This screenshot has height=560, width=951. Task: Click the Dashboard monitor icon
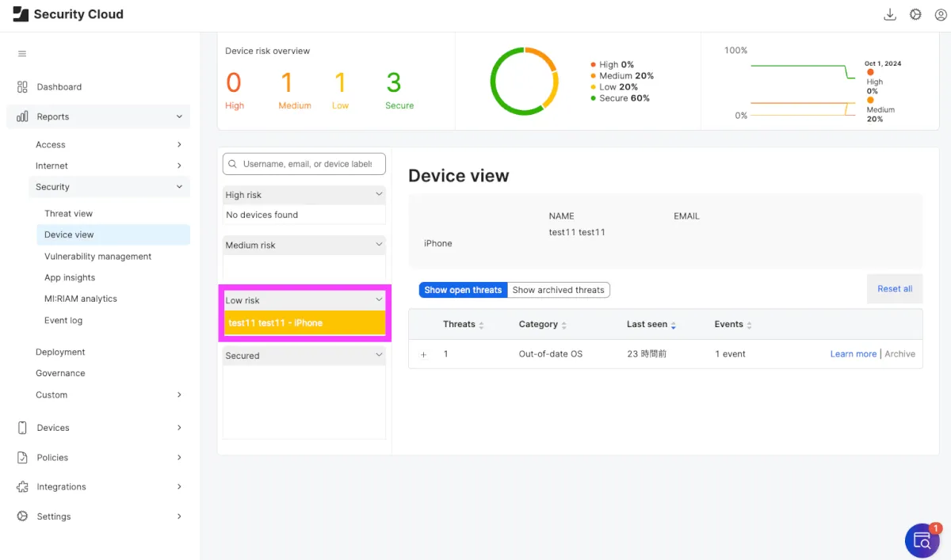(x=22, y=87)
